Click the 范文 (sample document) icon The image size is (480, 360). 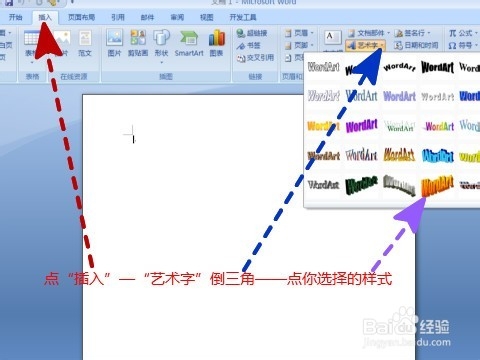pos(85,43)
